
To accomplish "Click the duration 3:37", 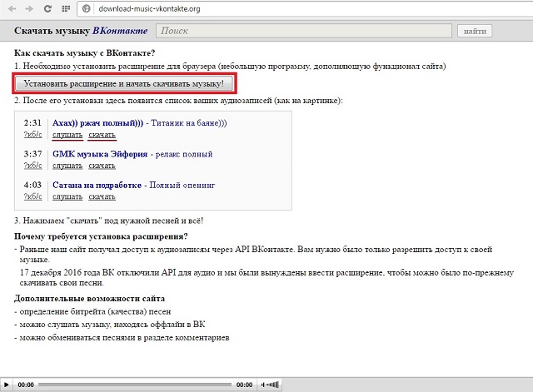I will (32, 154).
